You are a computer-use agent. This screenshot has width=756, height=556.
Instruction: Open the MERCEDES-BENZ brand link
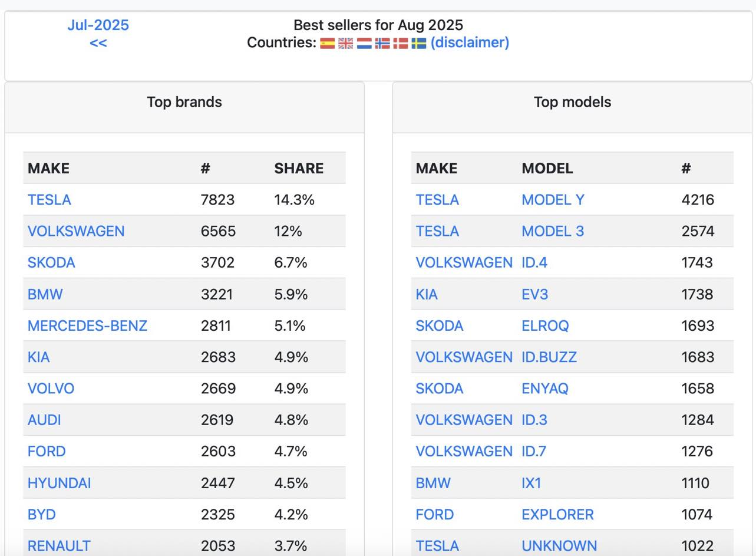(x=87, y=325)
